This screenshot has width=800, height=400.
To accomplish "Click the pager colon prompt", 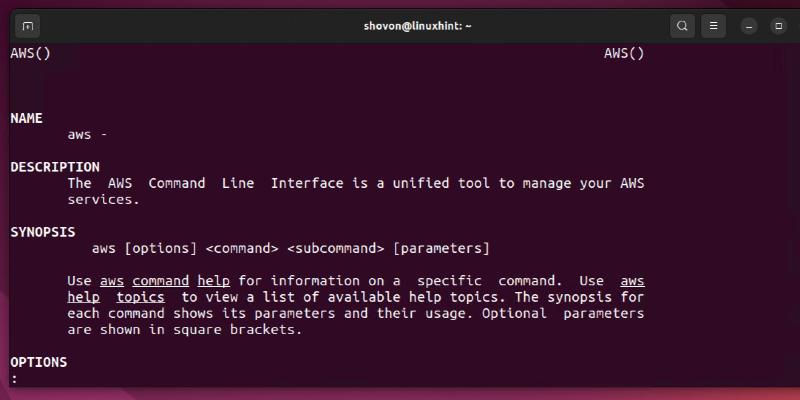I will [14, 379].
